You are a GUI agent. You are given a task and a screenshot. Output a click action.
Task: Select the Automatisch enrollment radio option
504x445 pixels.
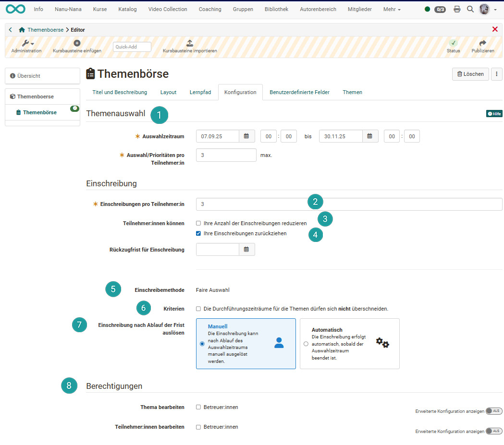pyautogui.click(x=306, y=344)
